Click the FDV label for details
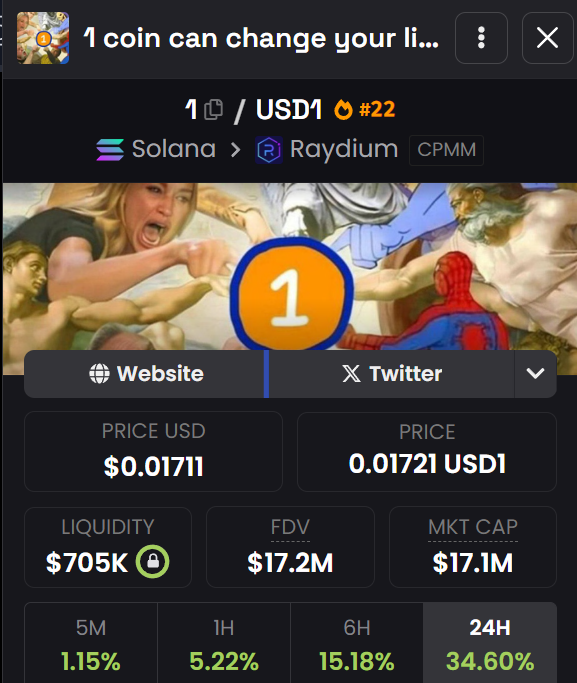The image size is (577, 683). point(290,527)
